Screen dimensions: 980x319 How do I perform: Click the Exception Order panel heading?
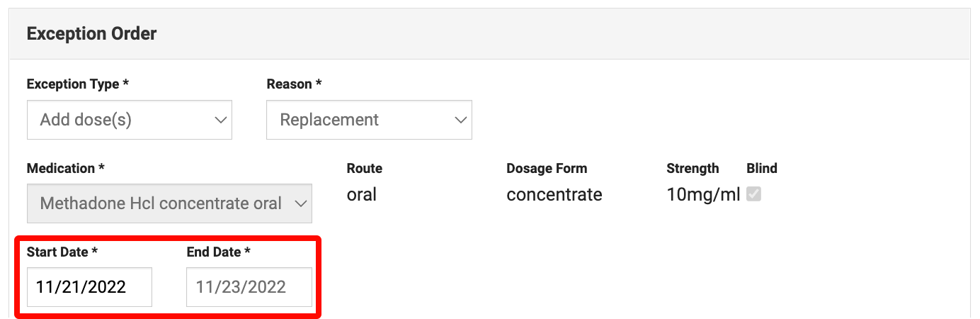(91, 33)
